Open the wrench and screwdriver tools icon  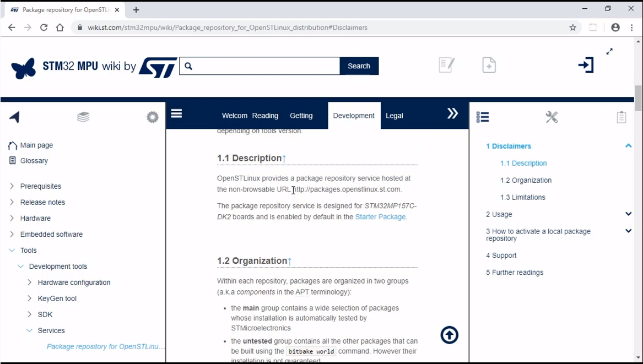tap(552, 117)
